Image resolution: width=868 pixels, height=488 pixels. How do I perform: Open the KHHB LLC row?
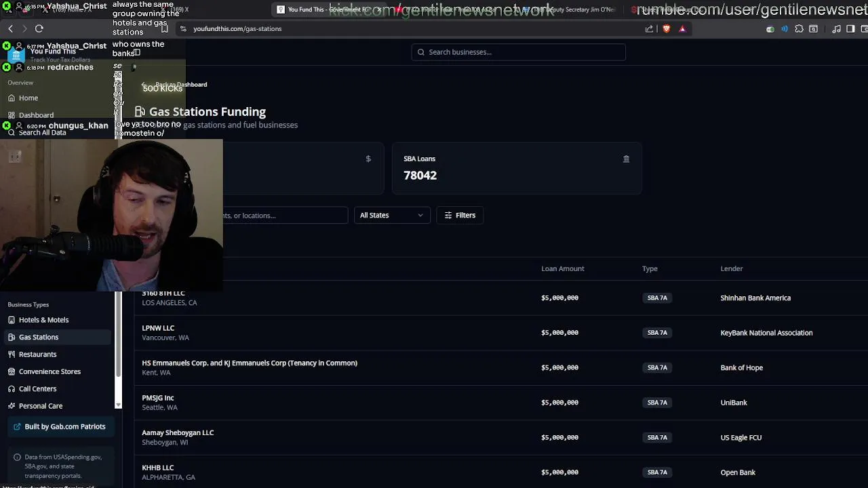[500, 472]
